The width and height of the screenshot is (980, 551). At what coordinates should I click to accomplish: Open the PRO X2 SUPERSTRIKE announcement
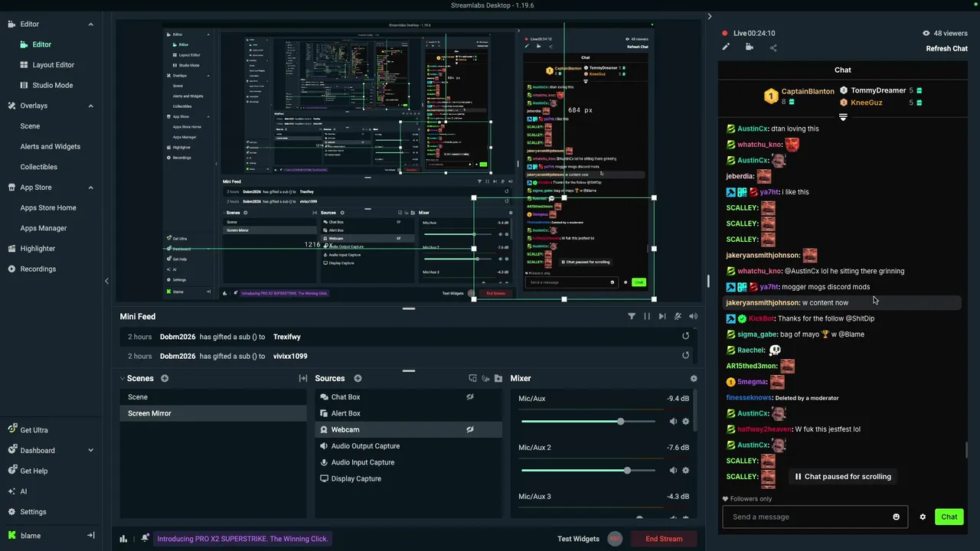point(243,539)
